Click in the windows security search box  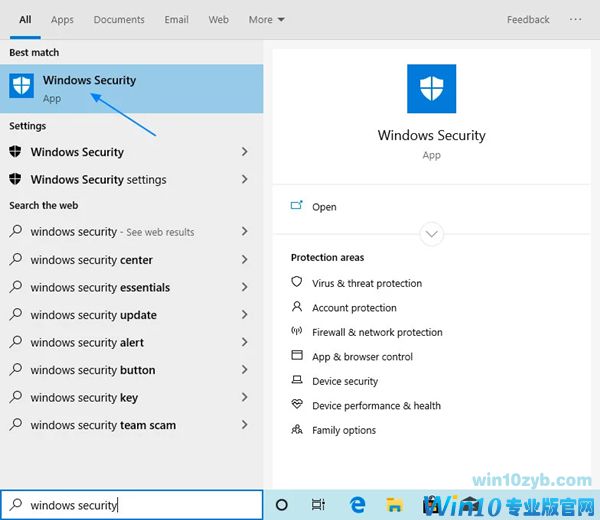[x=132, y=505]
